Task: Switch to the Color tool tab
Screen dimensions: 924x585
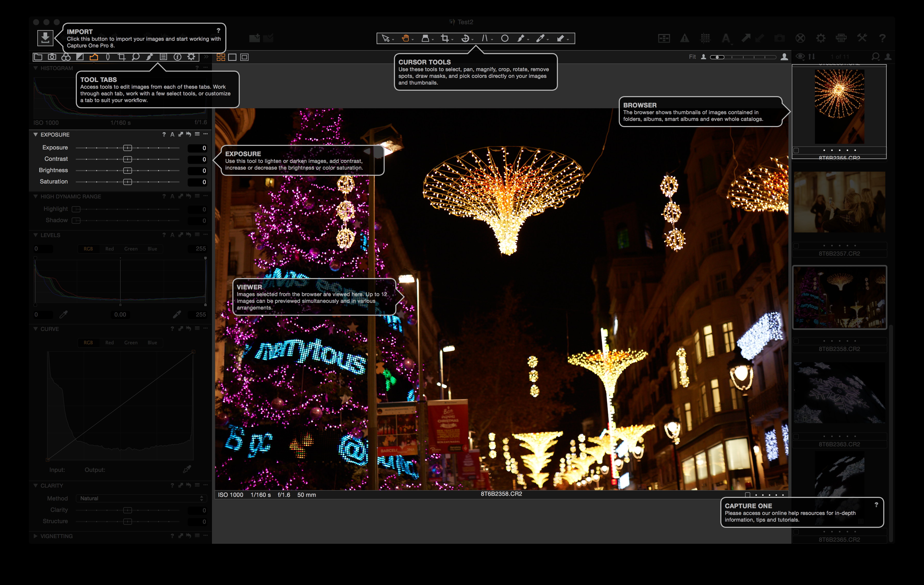Action: [66, 57]
